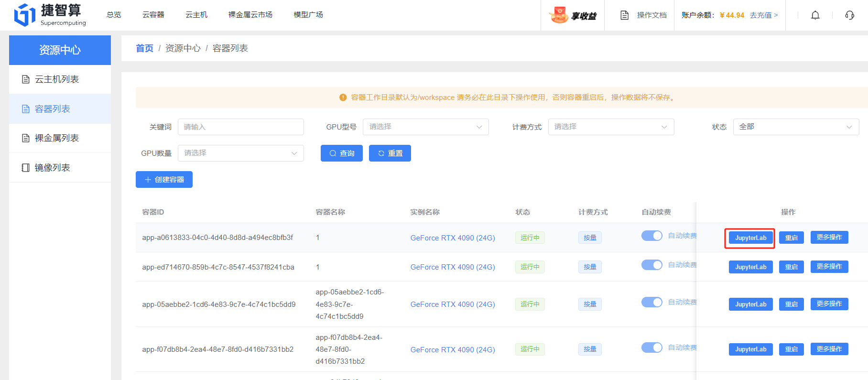
Task: Open 更多操作 for app-f07db8b4 container
Action: point(829,349)
